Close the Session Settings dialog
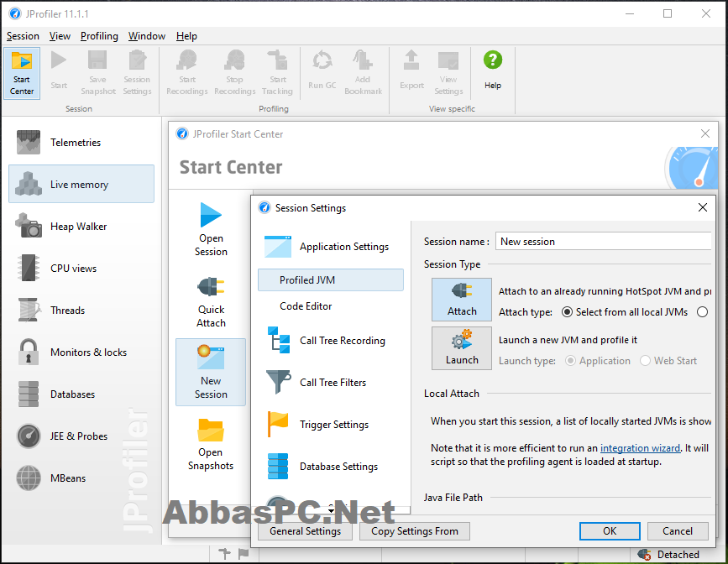 click(x=703, y=207)
